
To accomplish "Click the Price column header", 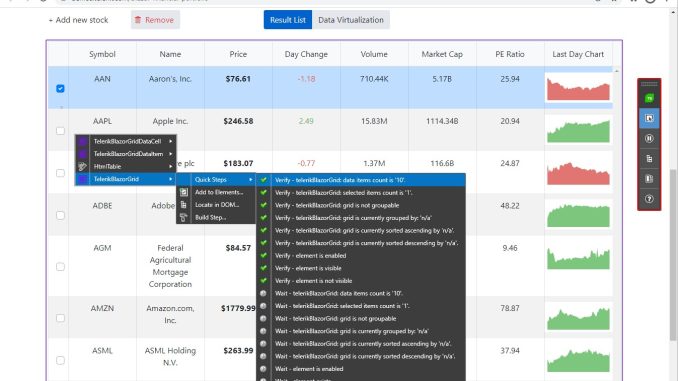I will coord(238,54).
